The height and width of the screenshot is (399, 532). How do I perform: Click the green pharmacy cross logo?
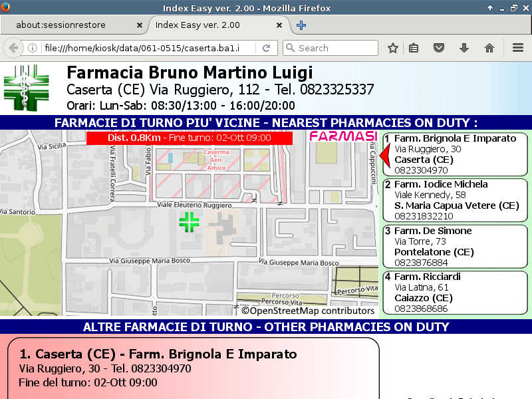coord(26,88)
